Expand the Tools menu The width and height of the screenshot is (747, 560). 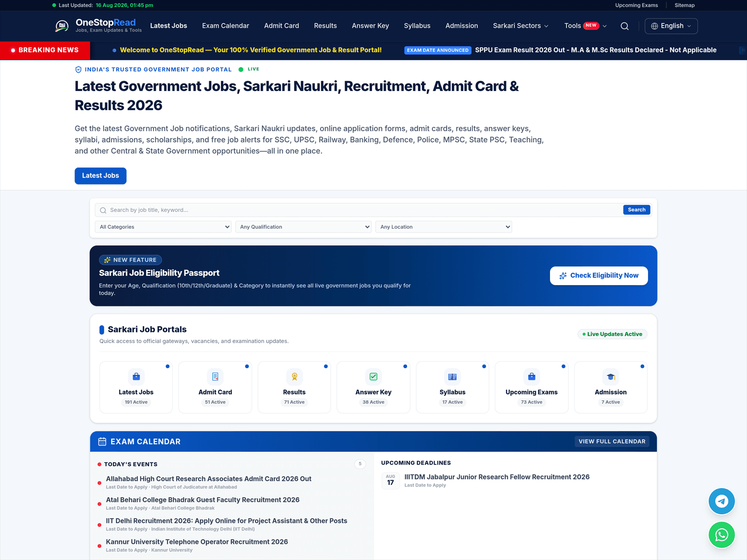(585, 26)
